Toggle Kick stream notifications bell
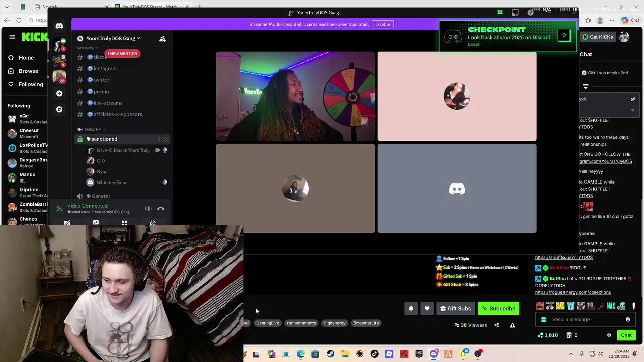Image resolution: width=644 pixels, height=362 pixels. point(411,309)
